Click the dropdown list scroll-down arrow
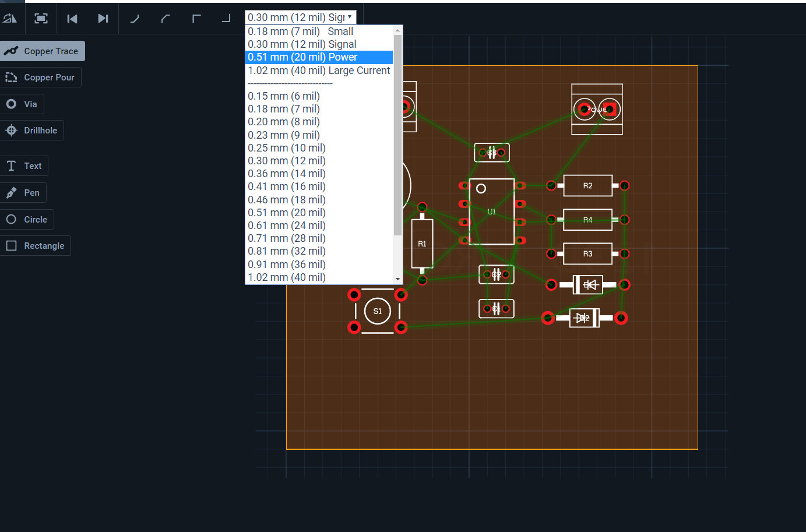 coord(398,279)
